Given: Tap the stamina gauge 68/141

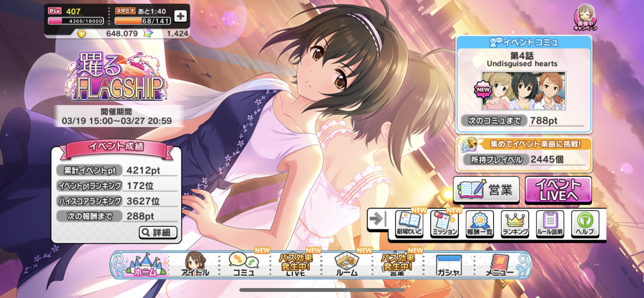Looking at the screenshot, I should pos(142,21).
